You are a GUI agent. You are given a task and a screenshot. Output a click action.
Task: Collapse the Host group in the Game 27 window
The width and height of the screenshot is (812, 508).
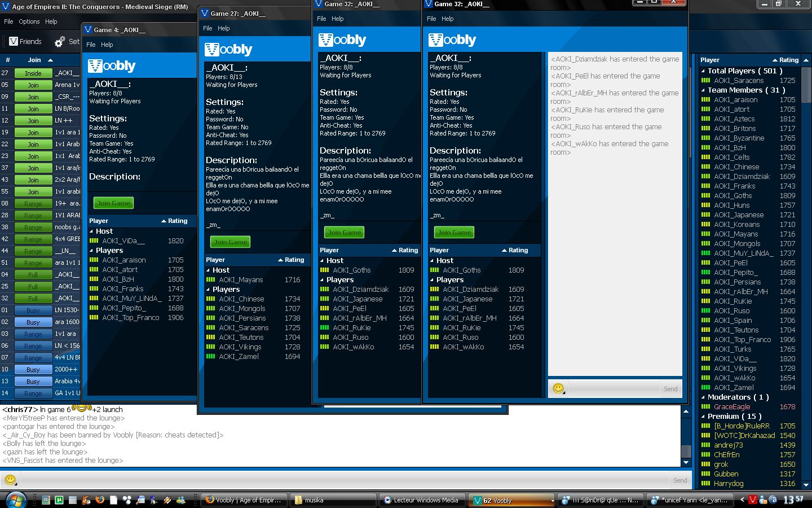pyautogui.click(x=209, y=270)
